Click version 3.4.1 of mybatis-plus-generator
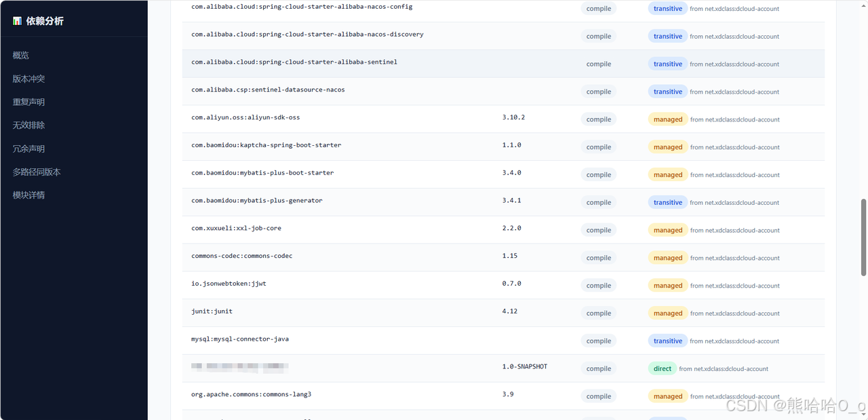 click(x=512, y=201)
